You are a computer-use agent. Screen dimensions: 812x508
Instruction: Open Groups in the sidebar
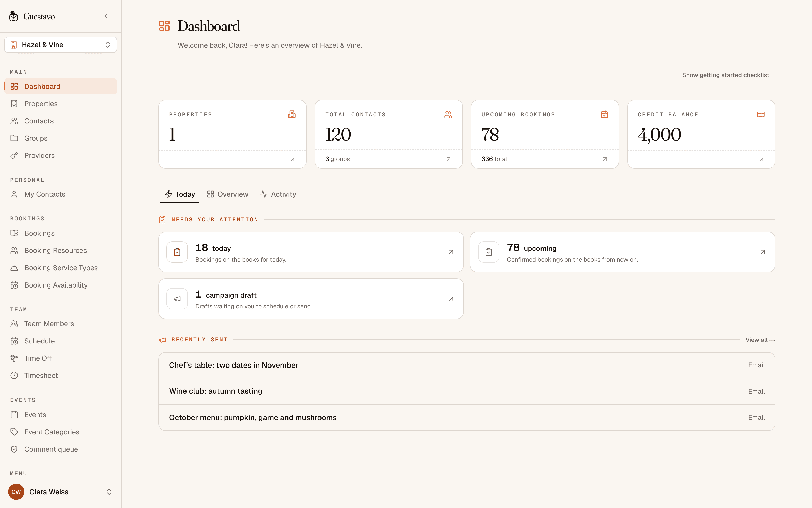point(60,138)
